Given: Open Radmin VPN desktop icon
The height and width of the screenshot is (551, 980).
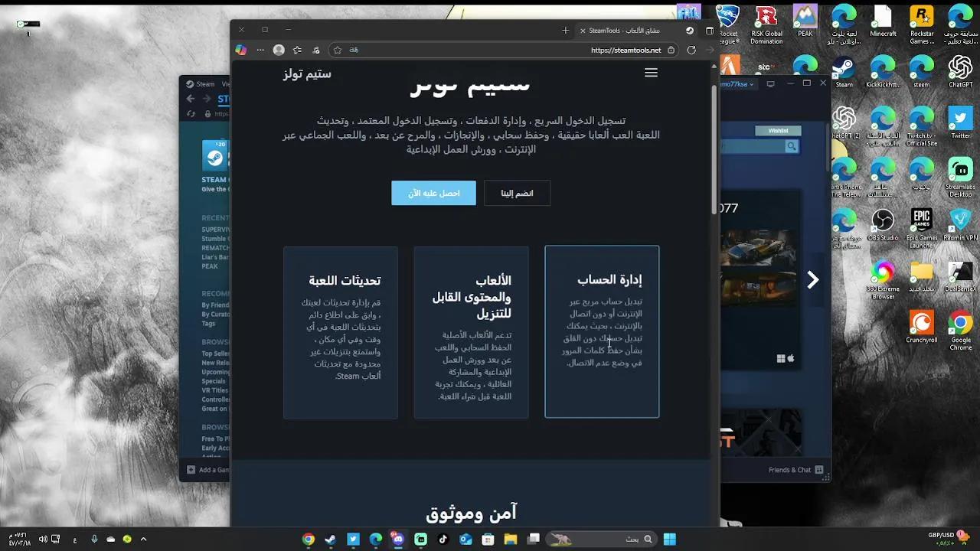Looking at the screenshot, I should (x=960, y=225).
